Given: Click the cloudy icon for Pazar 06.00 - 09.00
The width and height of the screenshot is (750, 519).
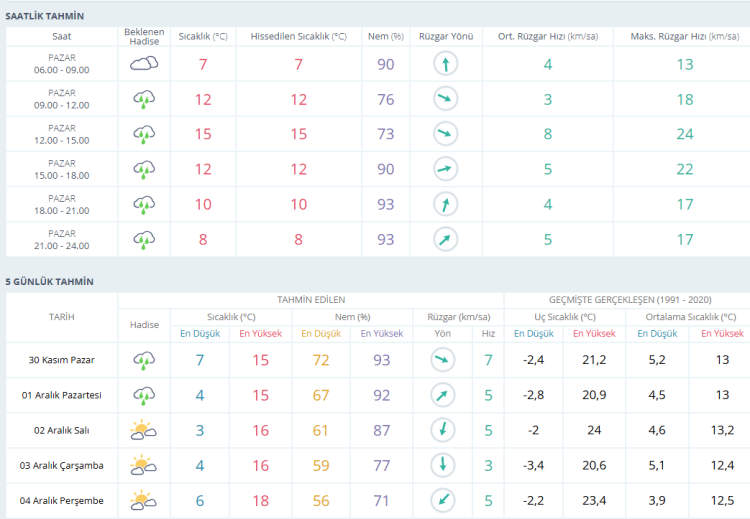Looking at the screenshot, I should [144, 64].
